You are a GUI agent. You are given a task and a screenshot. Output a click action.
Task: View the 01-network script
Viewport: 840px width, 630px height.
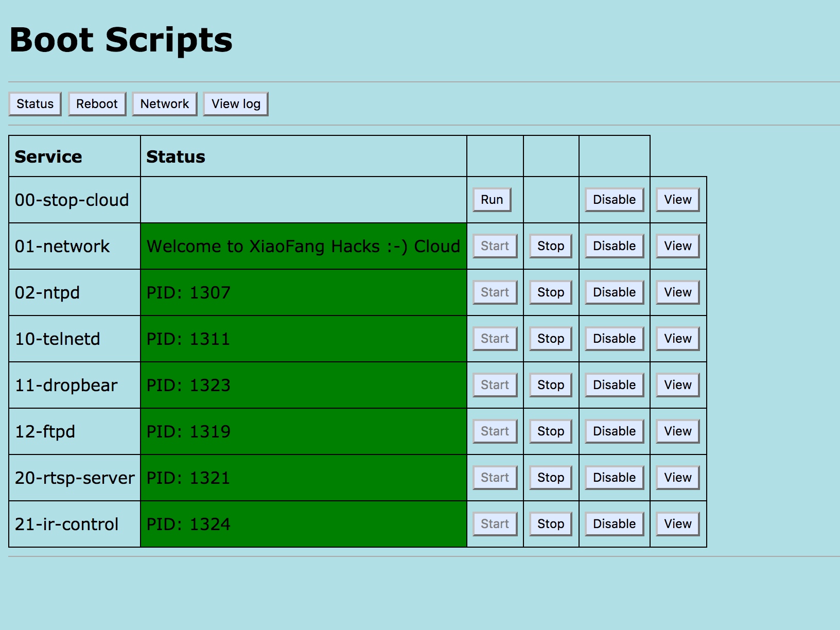coord(678,246)
